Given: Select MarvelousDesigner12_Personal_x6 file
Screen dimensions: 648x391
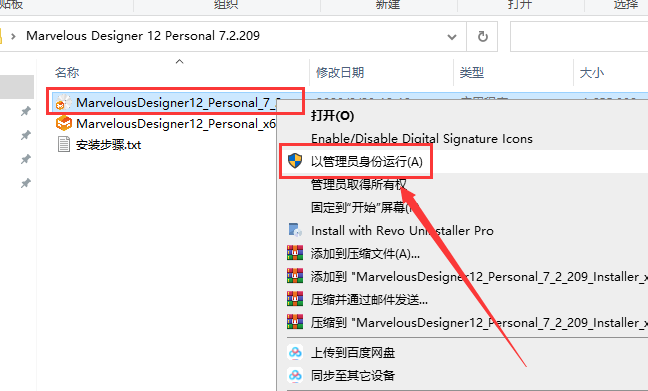Looking at the screenshot, I should point(166,124).
